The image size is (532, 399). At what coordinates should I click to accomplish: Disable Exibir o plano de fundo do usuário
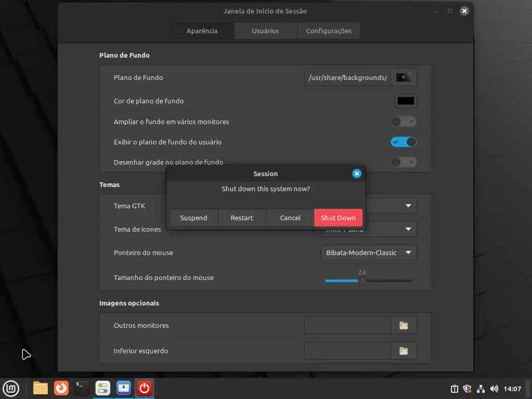(x=403, y=142)
